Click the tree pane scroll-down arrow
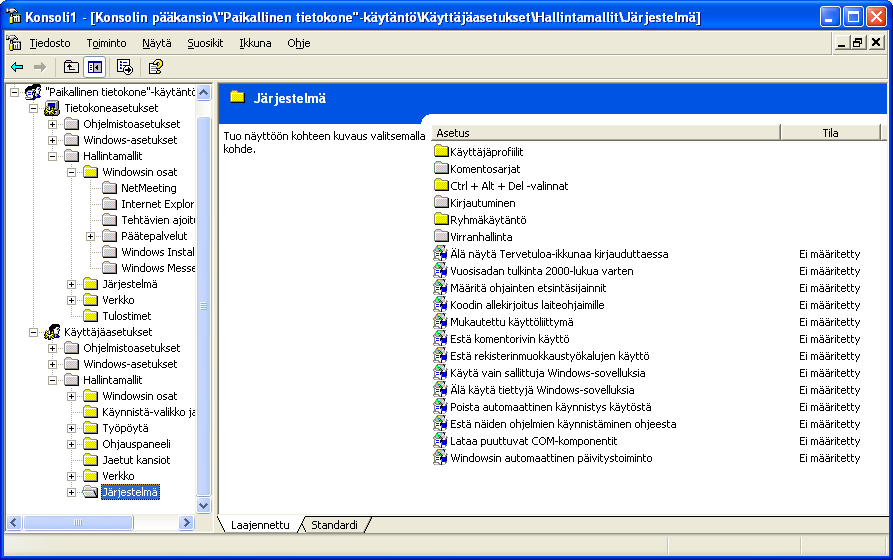Screen dimensions: 893x560 (203, 505)
